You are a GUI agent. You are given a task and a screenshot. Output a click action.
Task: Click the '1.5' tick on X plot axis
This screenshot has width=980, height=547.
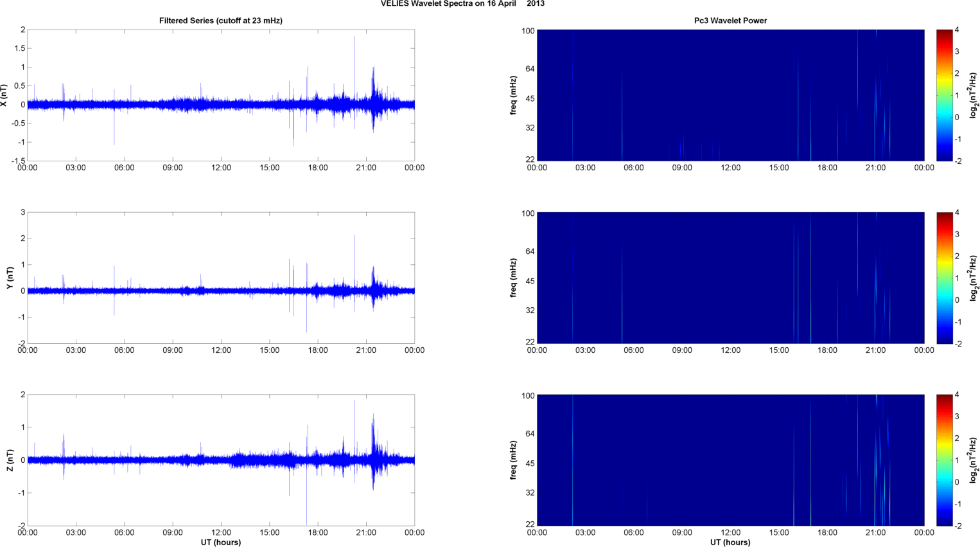19,49
